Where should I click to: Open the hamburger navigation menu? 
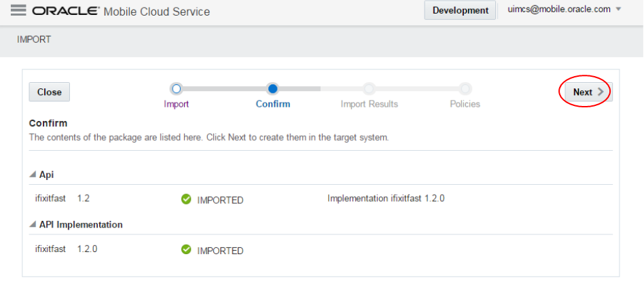pos(18,11)
